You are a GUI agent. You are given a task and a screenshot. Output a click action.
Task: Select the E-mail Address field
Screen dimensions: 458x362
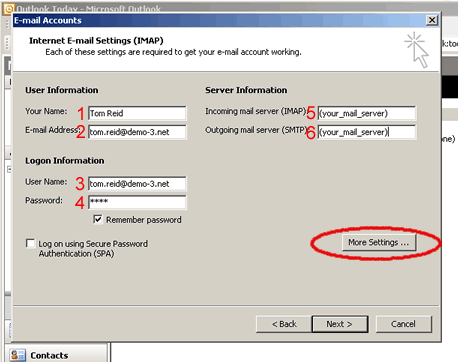click(137, 132)
